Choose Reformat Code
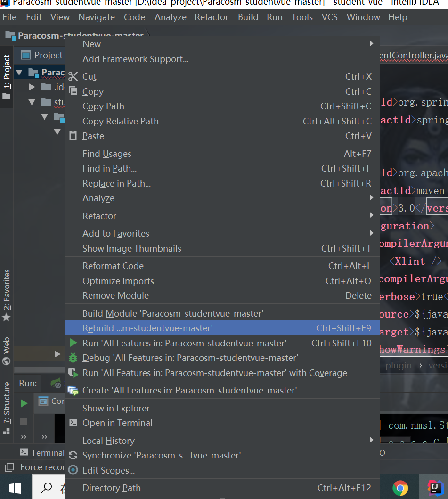Screen dimensions: 448x499 [x=222, y=266]
